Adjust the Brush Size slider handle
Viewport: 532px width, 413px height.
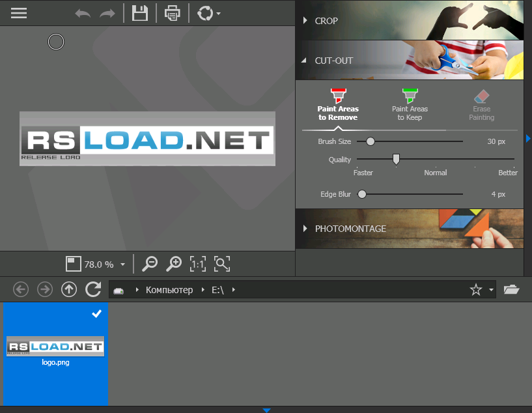click(x=371, y=141)
